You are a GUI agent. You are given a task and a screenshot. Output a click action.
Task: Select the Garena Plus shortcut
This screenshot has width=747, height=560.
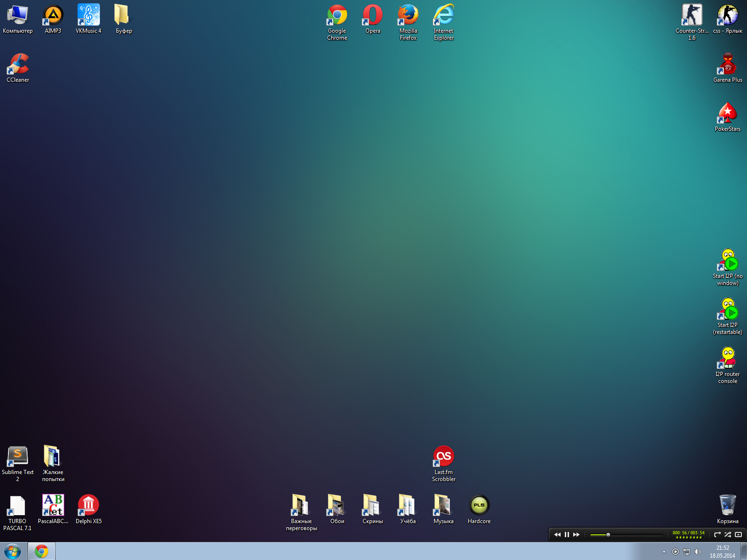pos(727,68)
